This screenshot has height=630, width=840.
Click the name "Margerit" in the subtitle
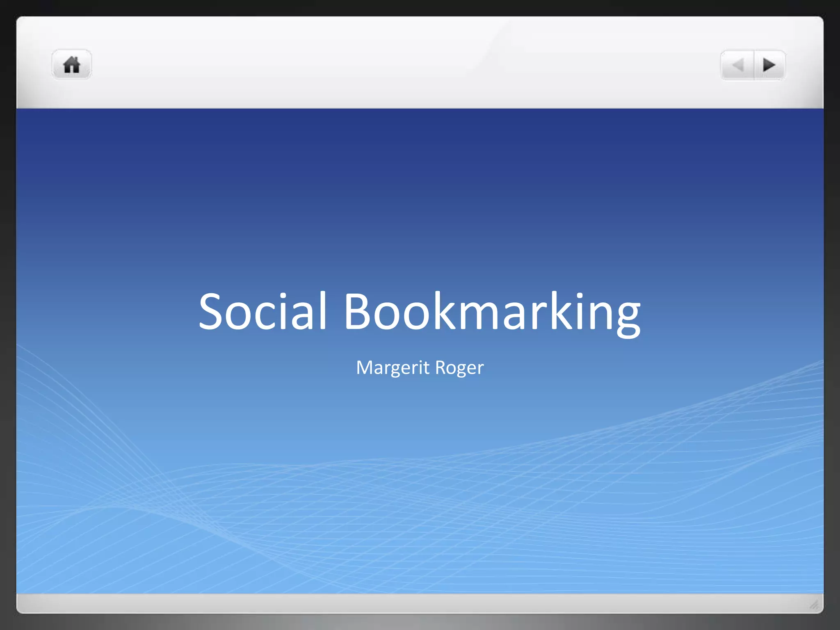(x=393, y=367)
